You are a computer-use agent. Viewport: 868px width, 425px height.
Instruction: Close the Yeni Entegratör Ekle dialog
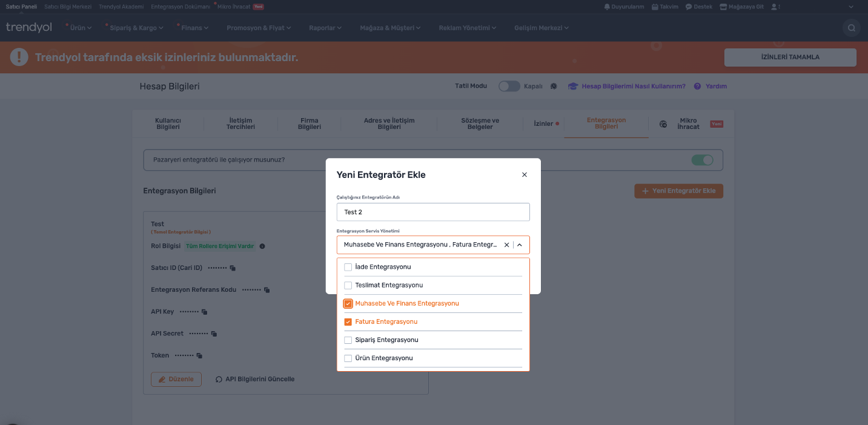525,174
